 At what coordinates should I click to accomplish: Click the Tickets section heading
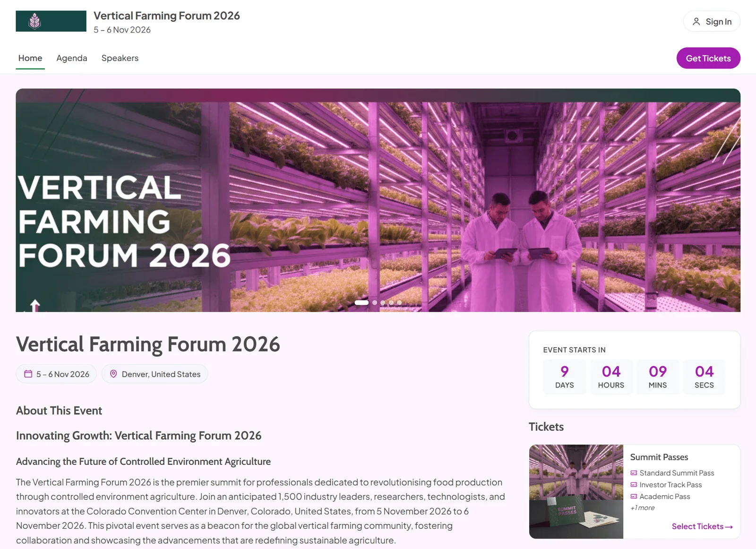tap(546, 427)
